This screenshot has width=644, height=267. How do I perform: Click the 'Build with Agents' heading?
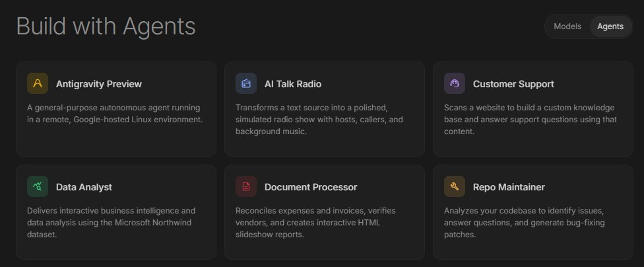106,26
